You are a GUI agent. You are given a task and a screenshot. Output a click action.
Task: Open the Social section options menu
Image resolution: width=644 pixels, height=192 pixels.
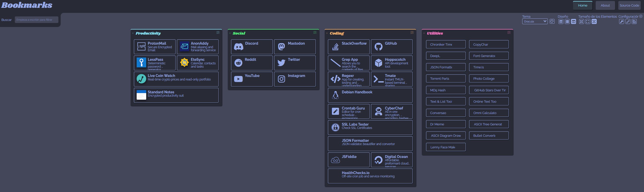coord(315,33)
